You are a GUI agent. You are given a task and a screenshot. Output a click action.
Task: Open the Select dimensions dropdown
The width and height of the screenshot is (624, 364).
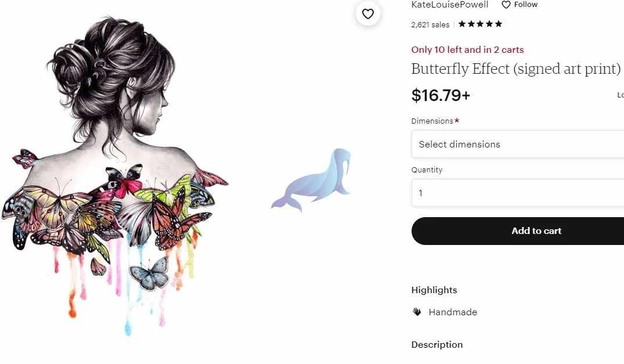(x=517, y=144)
